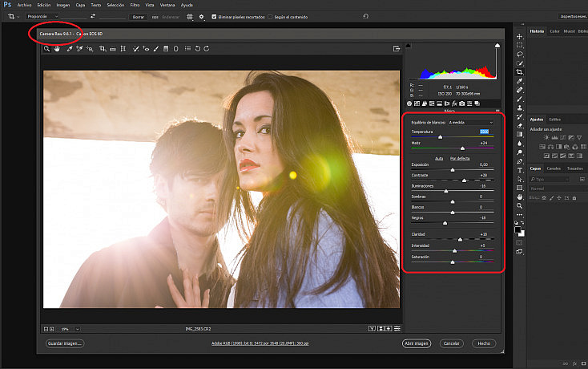Select the Targeted Adjustment tool
Screen dimensions: 588x369
click(x=90, y=49)
